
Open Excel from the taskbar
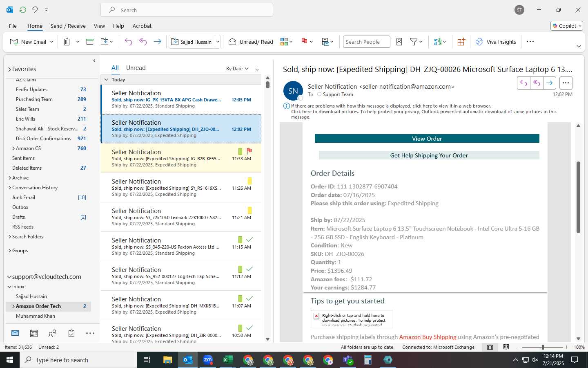coord(228,360)
